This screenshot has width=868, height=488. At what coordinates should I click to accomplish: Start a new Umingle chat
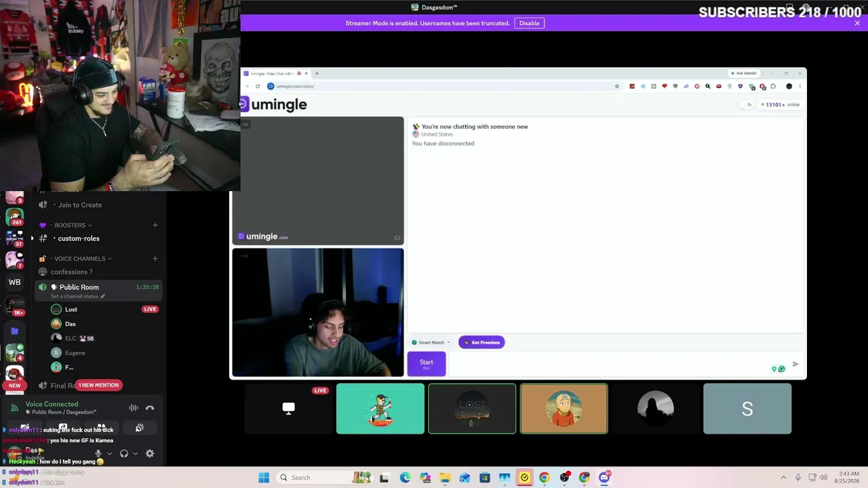click(x=426, y=364)
